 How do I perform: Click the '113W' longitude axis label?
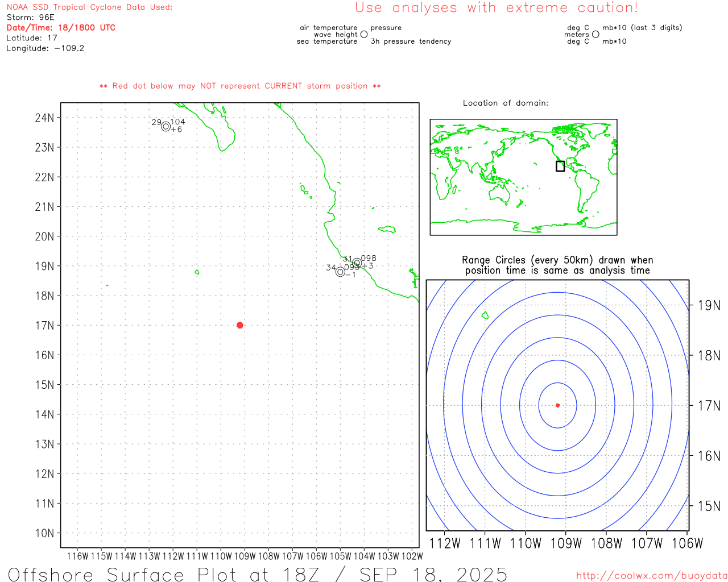(150, 556)
